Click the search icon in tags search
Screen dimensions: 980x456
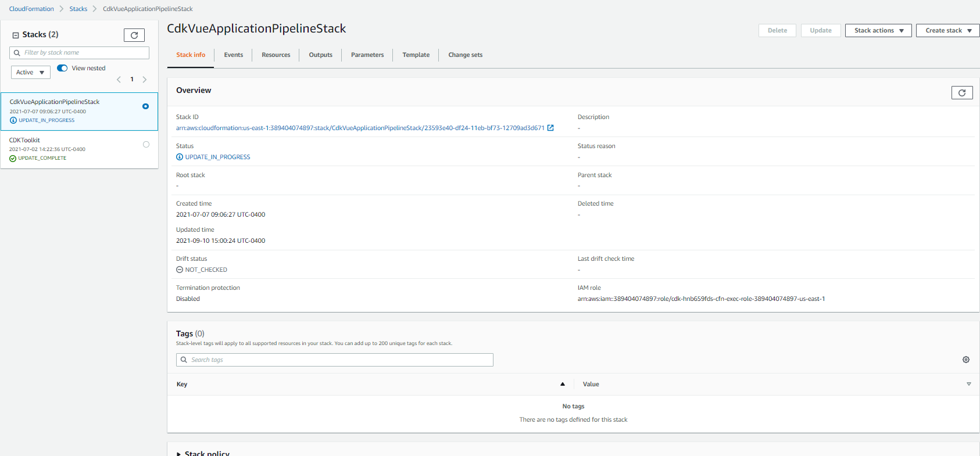tap(184, 360)
